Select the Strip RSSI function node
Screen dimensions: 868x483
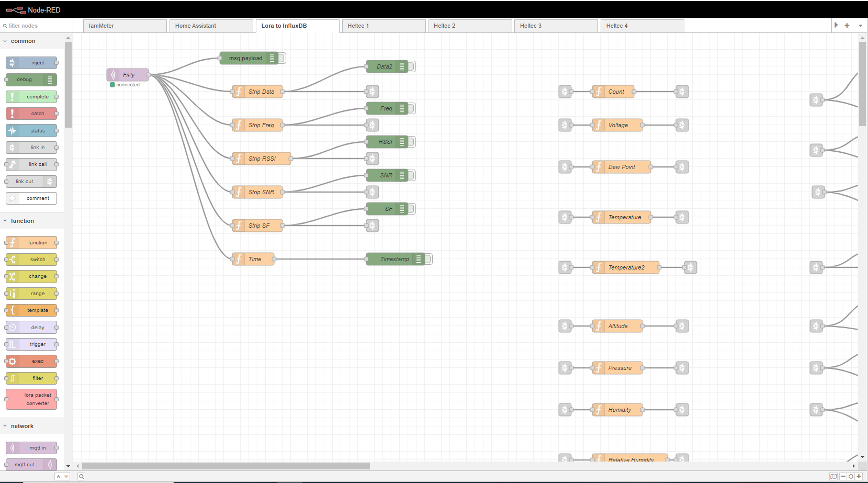tap(262, 159)
